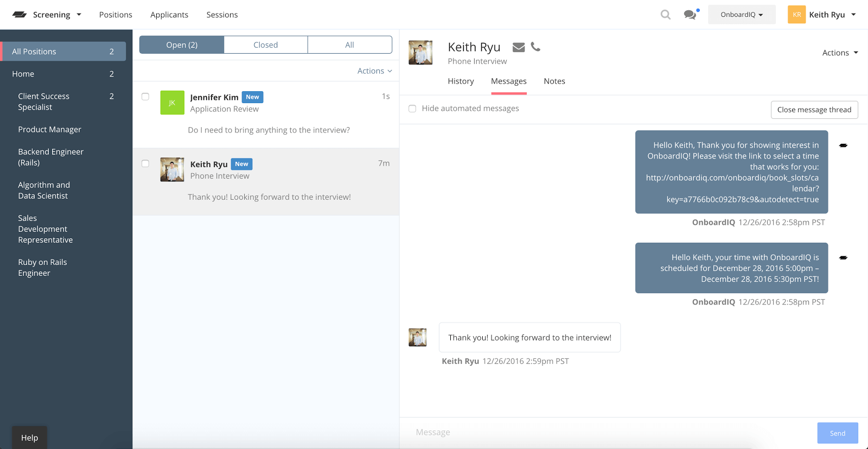Select Product Manager position in sidebar
The image size is (868, 449).
tap(49, 129)
